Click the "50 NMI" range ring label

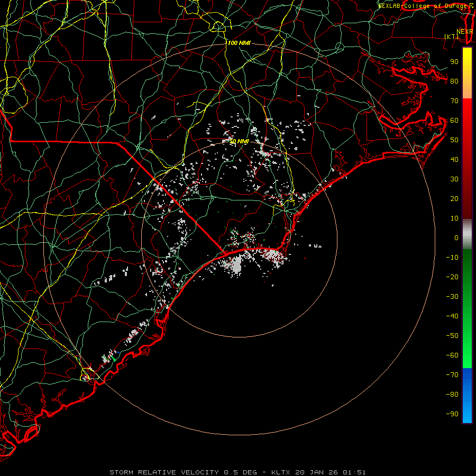[239, 141]
